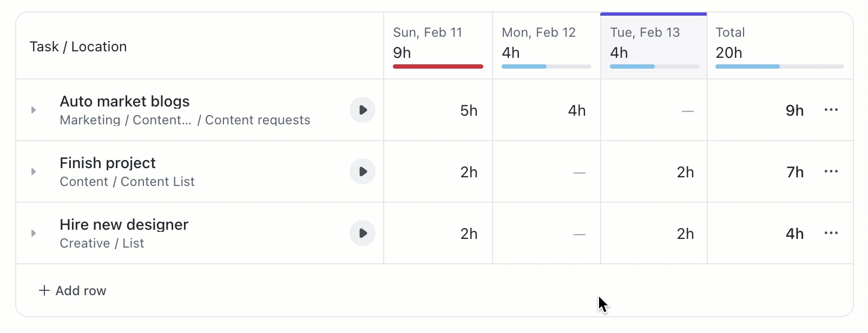Start timer for Finish project task
868x333 pixels.
pyautogui.click(x=363, y=171)
